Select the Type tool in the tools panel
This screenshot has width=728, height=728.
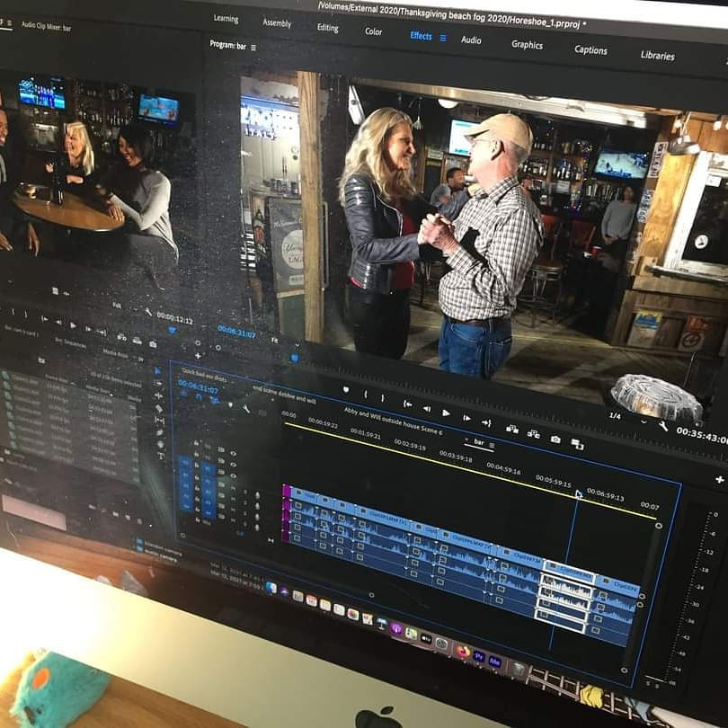(161, 456)
